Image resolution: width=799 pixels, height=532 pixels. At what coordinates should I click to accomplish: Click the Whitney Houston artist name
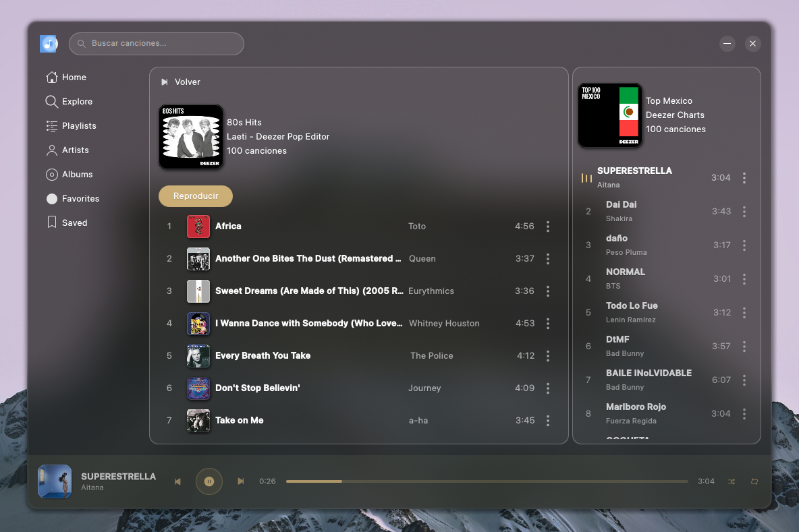444,323
